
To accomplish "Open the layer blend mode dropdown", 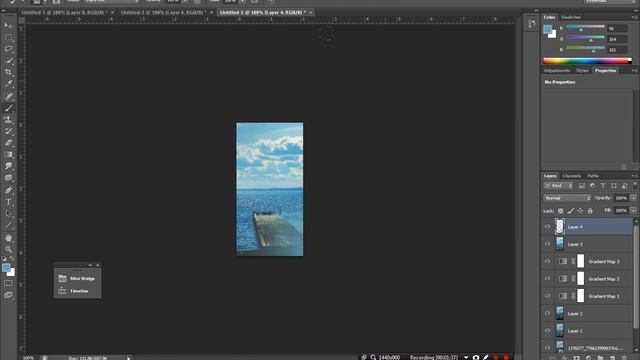I will coord(567,198).
